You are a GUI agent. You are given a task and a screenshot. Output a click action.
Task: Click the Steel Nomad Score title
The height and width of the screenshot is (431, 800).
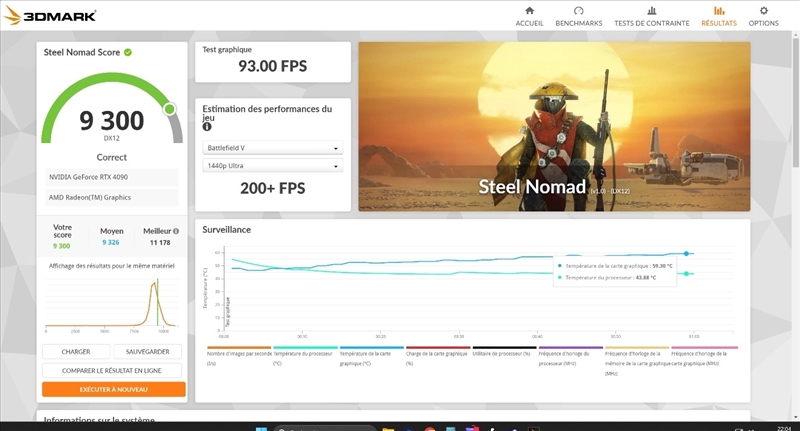[82, 52]
